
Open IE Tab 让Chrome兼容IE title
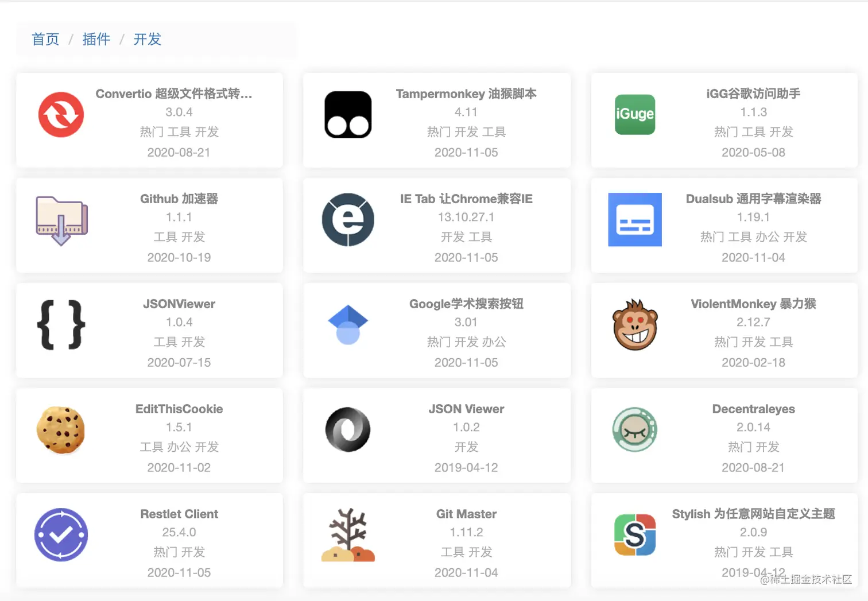pyautogui.click(x=466, y=199)
